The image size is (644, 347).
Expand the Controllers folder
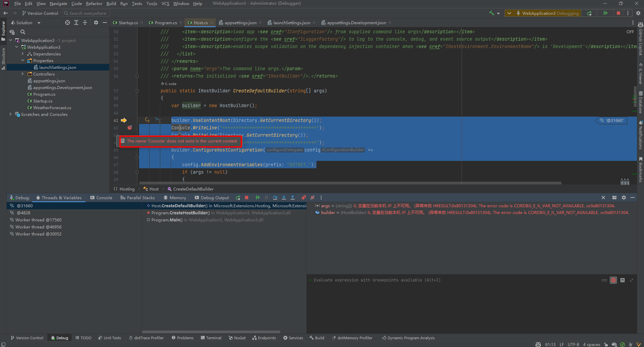click(23, 74)
